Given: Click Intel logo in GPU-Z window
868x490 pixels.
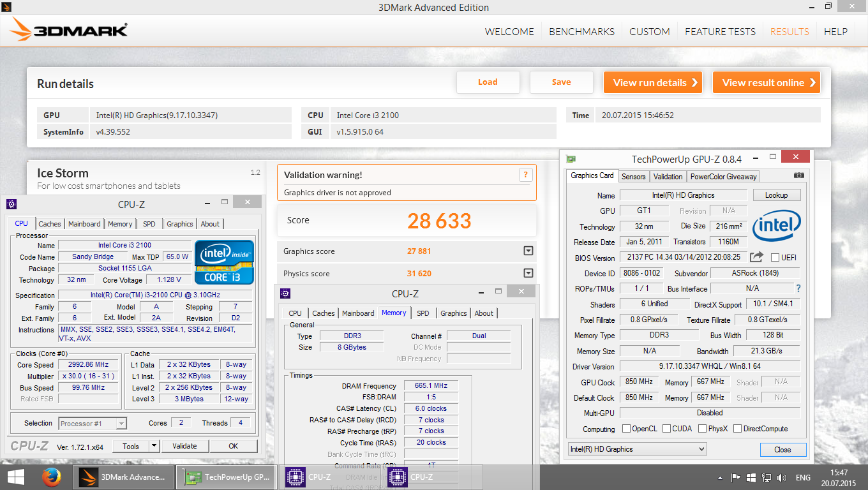Looking at the screenshot, I should [777, 227].
